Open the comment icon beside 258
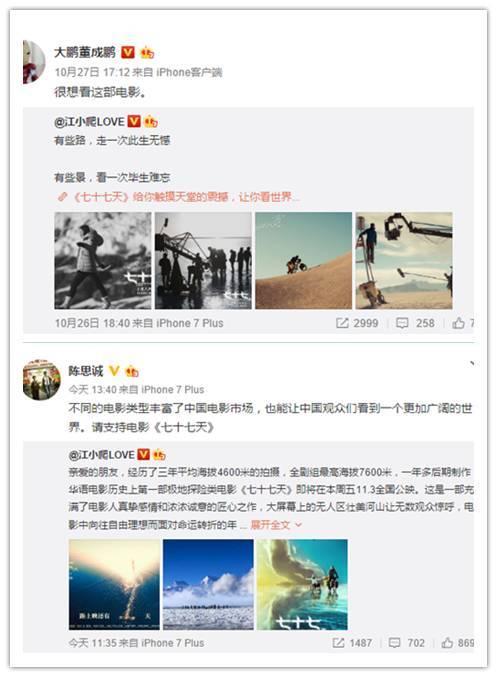The height and width of the screenshot is (677, 497). pyautogui.click(x=402, y=323)
